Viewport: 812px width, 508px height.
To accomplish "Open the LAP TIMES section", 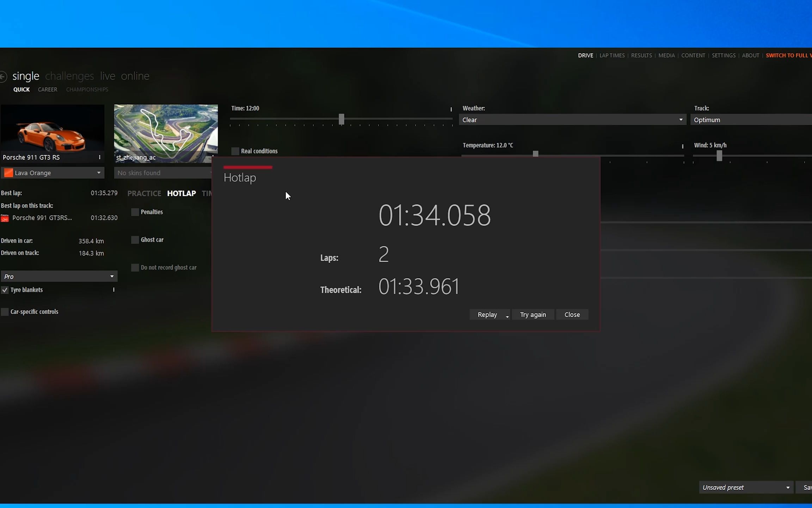I will click(x=612, y=55).
